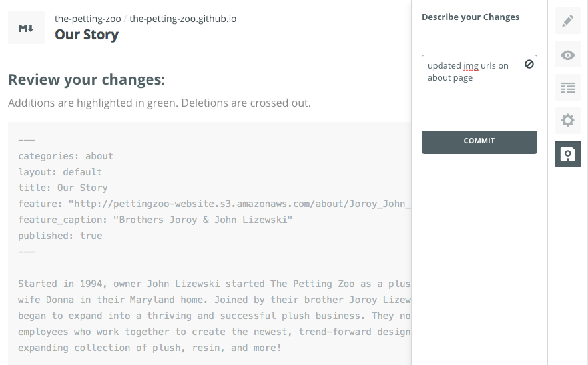Image resolution: width=588 pixels, height=365 pixels.
Task: Click the feature amazonaws URL line
Action: click(213, 204)
